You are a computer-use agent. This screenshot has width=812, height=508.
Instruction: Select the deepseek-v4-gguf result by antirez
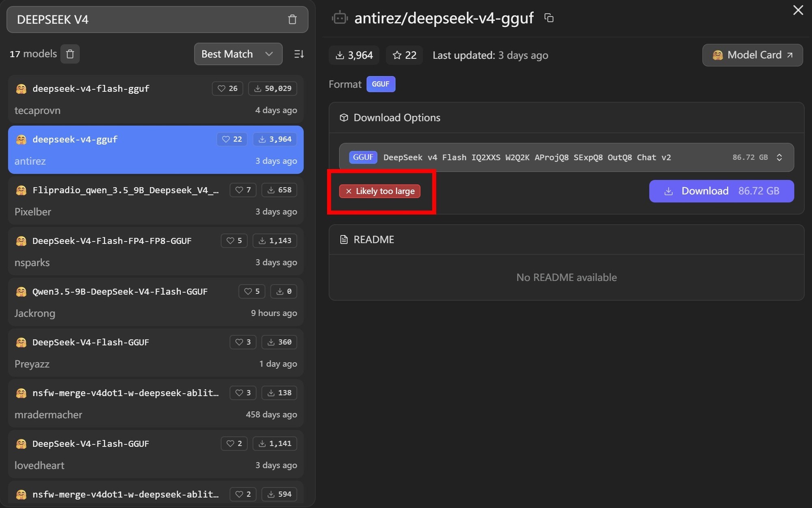156,150
